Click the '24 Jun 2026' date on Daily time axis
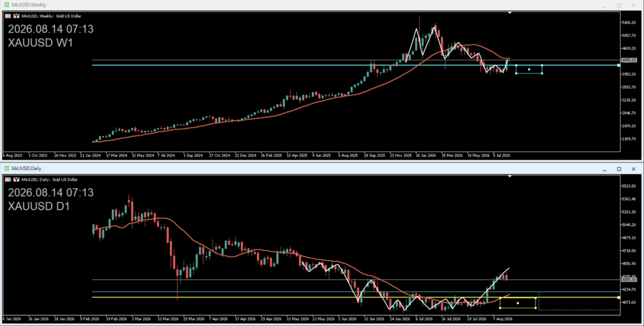Image resolution: width=644 pixels, height=326 pixels. click(400, 319)
